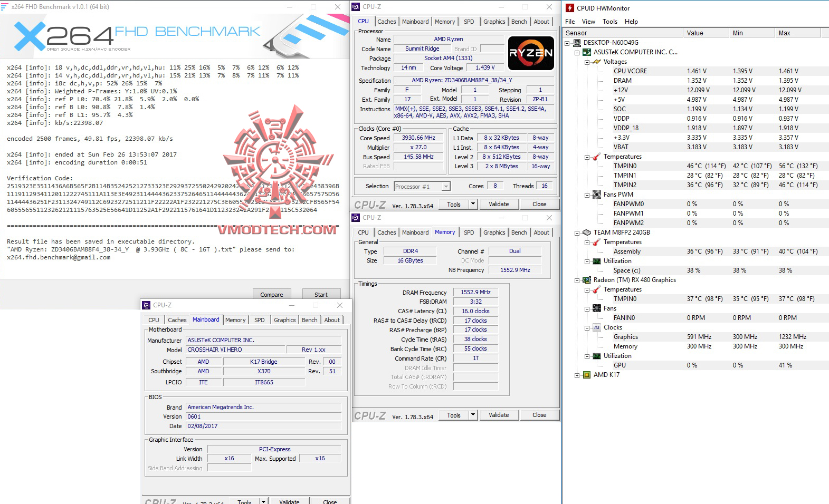This screenshot has height=504, width=829.
Task: Click Validate in the top CPU-Z window
Action: [x=499, y=204]
